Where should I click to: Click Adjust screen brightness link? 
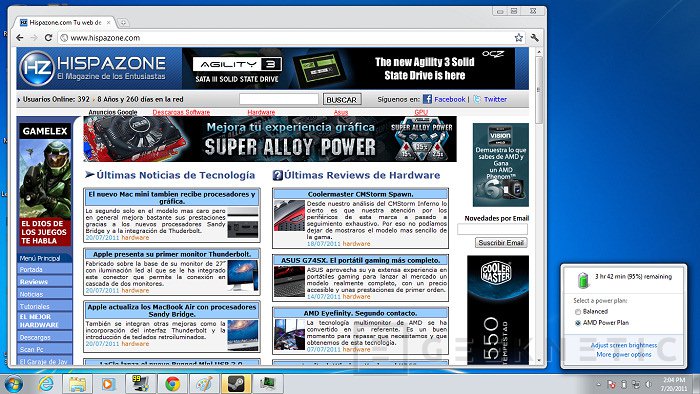coord(624,345)
